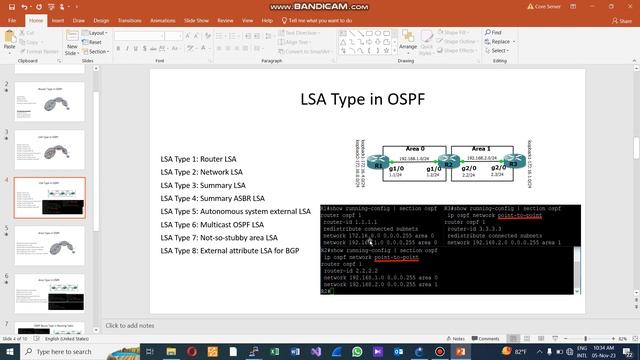This screenshot has height=360, width=640.
Task: Open the font name combo box
Action: click(139, 36)
